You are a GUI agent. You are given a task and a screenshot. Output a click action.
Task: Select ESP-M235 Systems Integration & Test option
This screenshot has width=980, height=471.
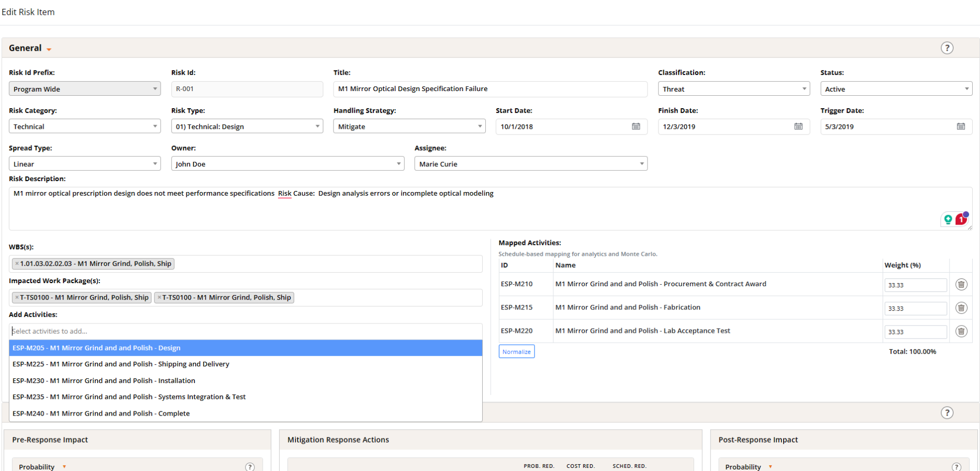click(246, 397)
